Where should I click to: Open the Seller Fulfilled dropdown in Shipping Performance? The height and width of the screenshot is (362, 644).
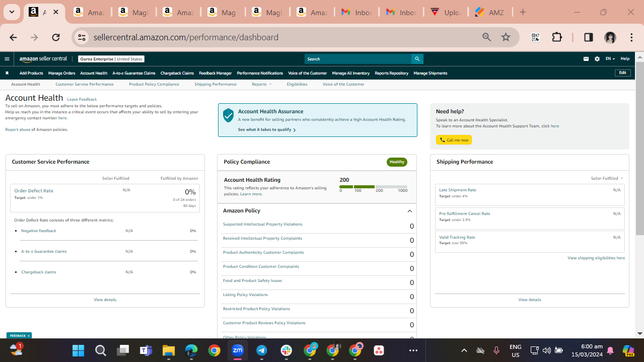coord(607,178)
